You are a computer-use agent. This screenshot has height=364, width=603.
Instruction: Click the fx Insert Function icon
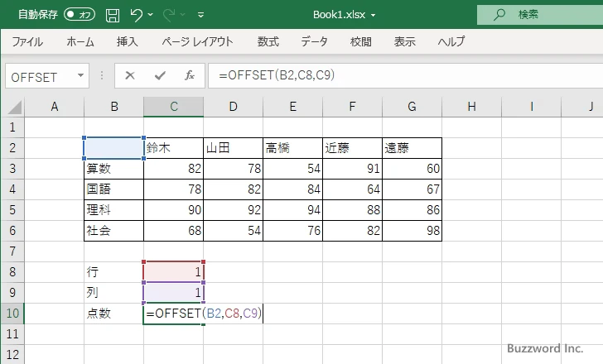click(190, 75)
